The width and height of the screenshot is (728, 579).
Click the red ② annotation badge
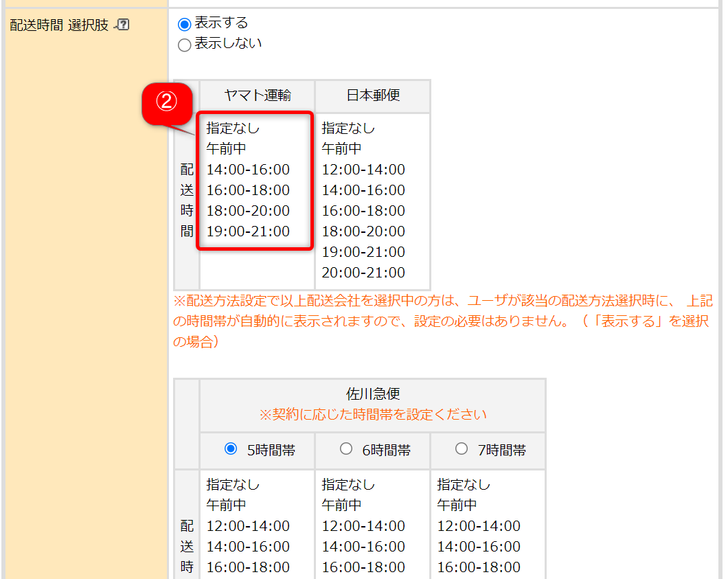[x=165, y=102]
